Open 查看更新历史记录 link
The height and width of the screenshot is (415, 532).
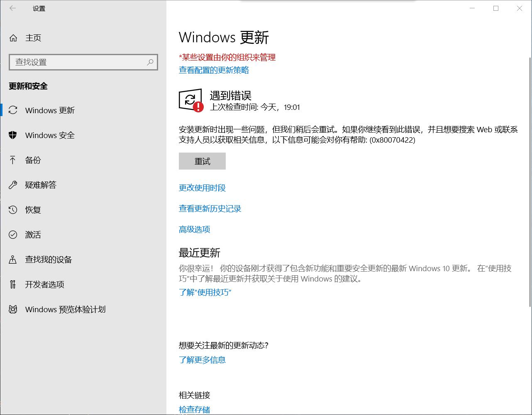click(x=210, y=209)
